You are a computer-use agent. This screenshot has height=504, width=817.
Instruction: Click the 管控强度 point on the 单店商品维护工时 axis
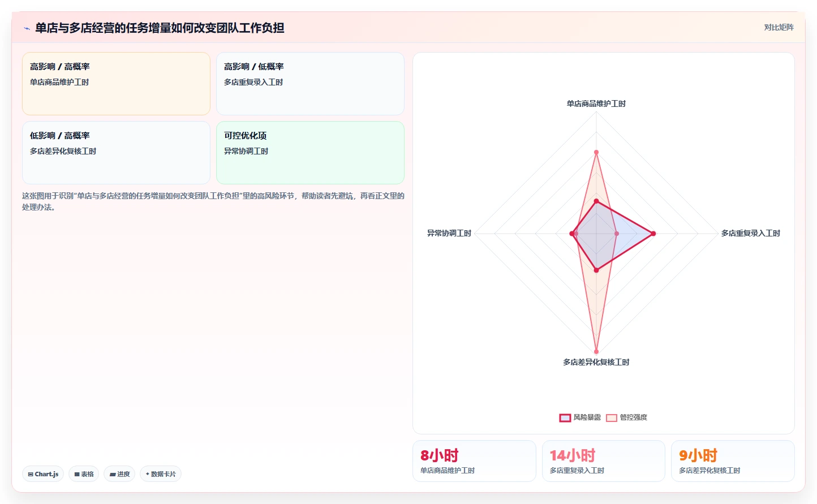click(x=596, y=152)
